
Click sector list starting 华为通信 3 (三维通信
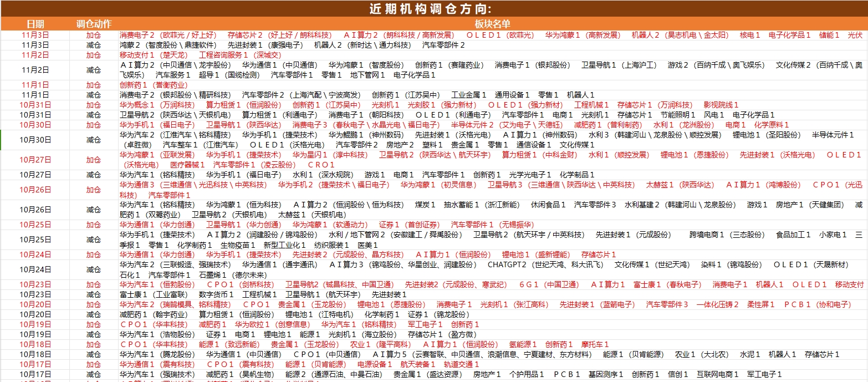(x=491, y=190)
